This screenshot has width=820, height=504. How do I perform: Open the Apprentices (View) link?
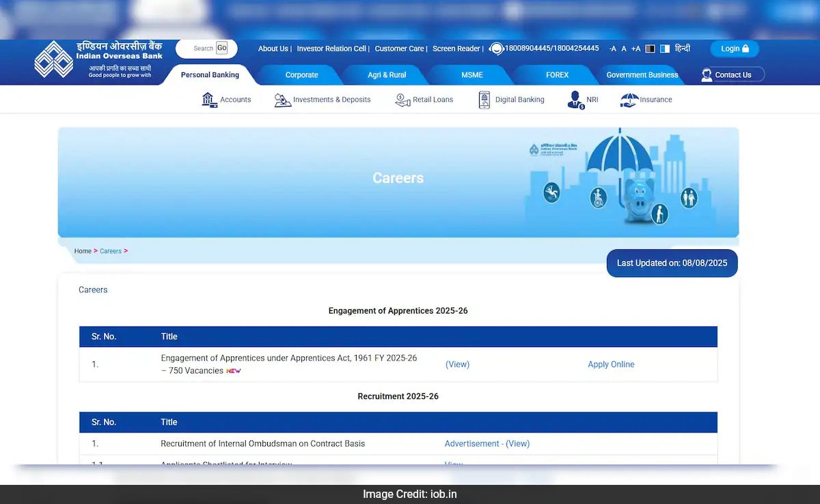tap(457, 365)
